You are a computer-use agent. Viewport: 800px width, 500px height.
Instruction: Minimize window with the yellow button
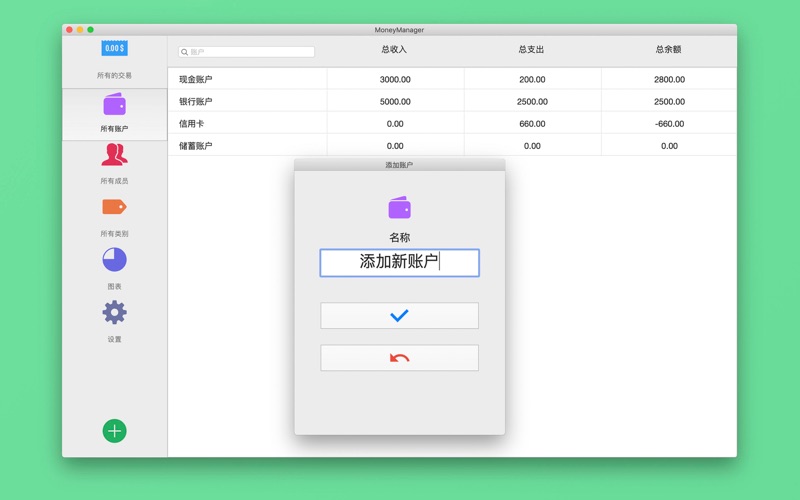(80, 30)
